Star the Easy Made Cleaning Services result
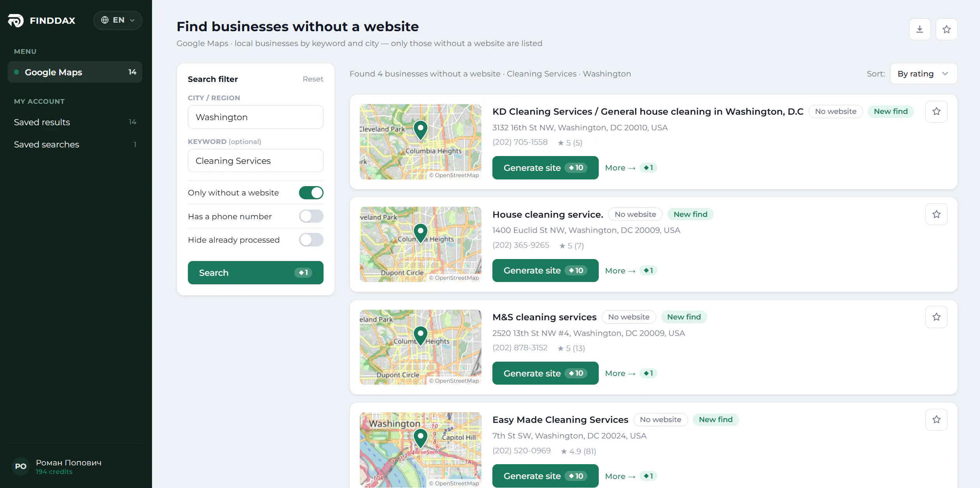The image size is (980, 488). coord(936,419)
